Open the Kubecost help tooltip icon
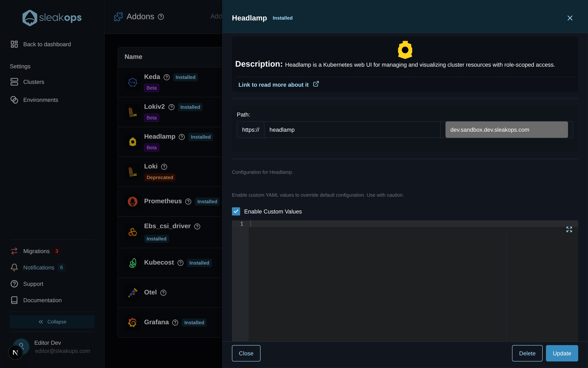 (180, 263)
